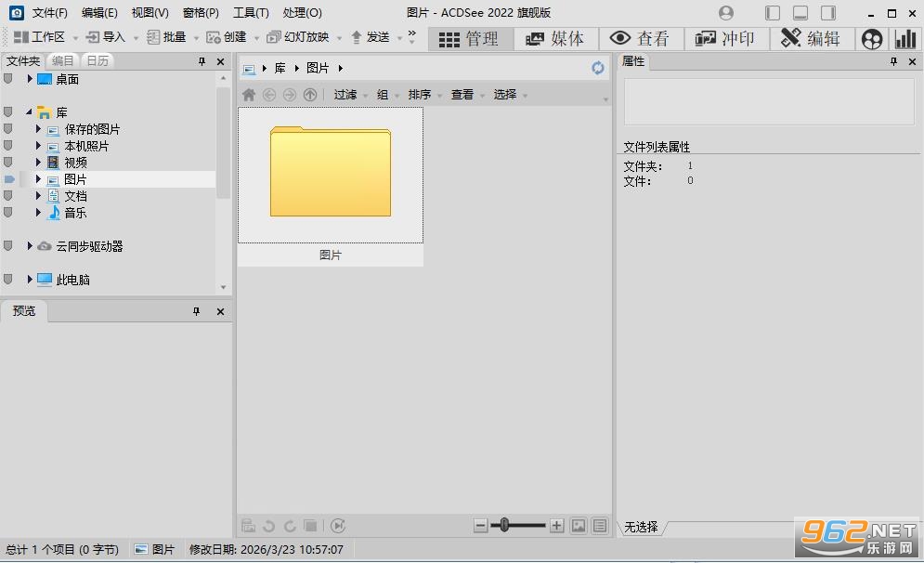The height and width of the screenshot is (563, 924).
Task: Toggle the bottom panel layout icon
Action: tap(800, 13)
